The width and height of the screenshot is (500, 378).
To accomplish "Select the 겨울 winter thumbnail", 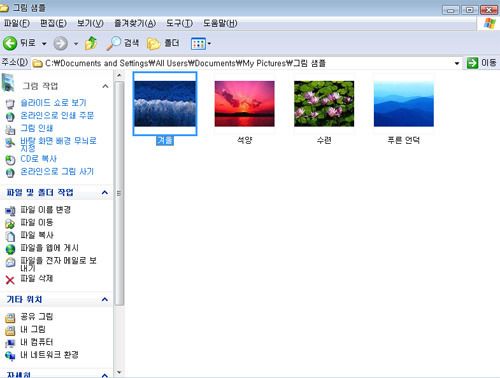I will coord(165,104).
